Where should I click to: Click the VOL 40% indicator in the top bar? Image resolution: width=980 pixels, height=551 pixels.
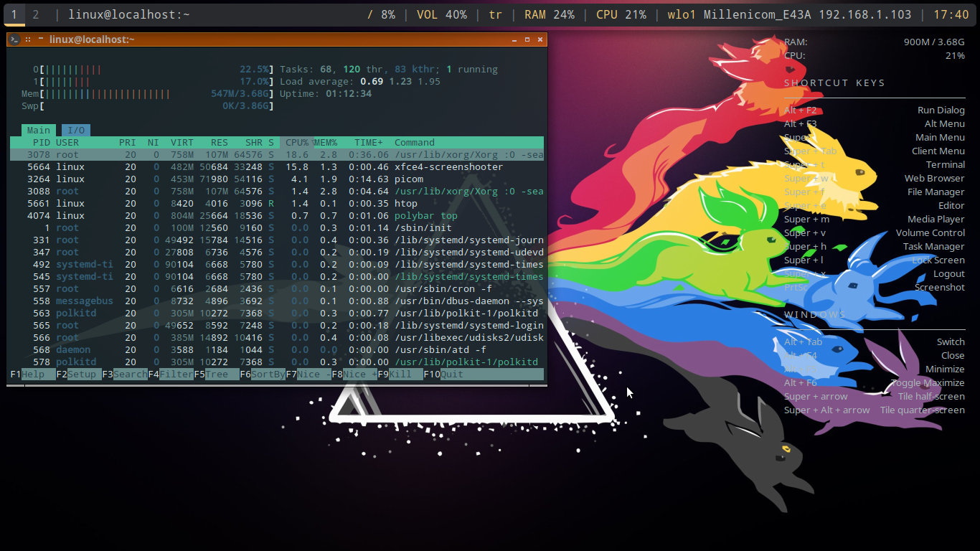pyautogui.click(x=442, y=14)
